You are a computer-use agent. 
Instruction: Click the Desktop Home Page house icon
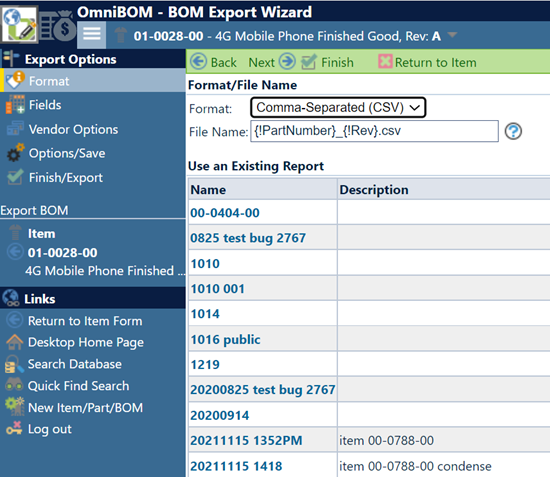pyautogui.click(x=15, y=342)
